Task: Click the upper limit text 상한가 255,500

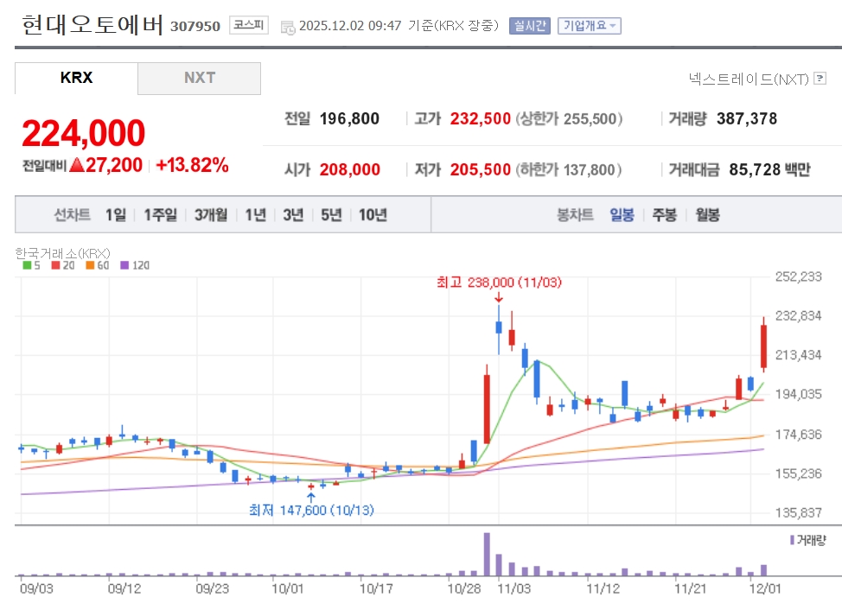Action: coord(569,118)
